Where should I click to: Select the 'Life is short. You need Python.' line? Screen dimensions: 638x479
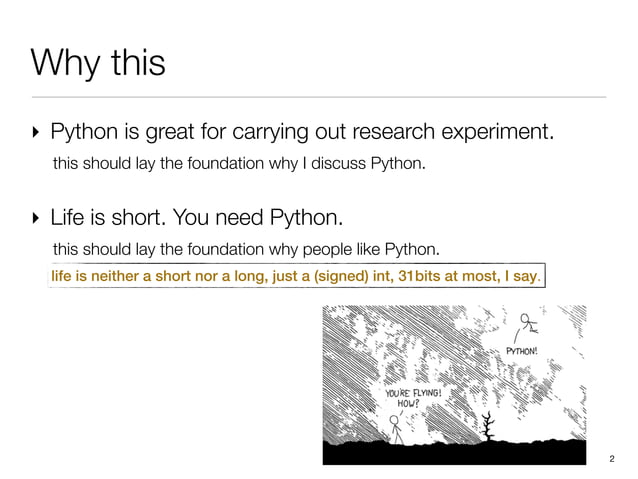(197, 217)
